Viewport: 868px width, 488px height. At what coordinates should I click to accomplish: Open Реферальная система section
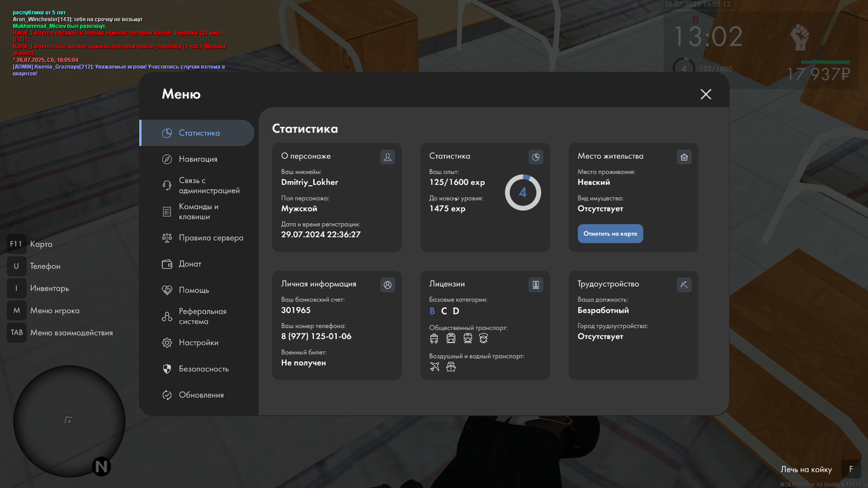point(197,317)
